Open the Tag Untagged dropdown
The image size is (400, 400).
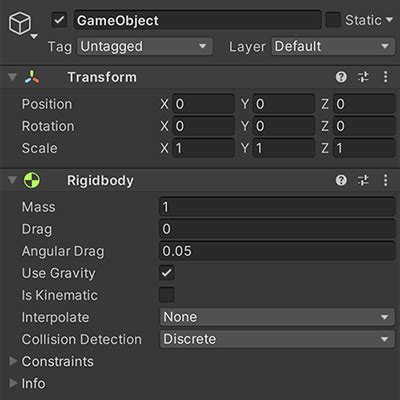(145, 46)
